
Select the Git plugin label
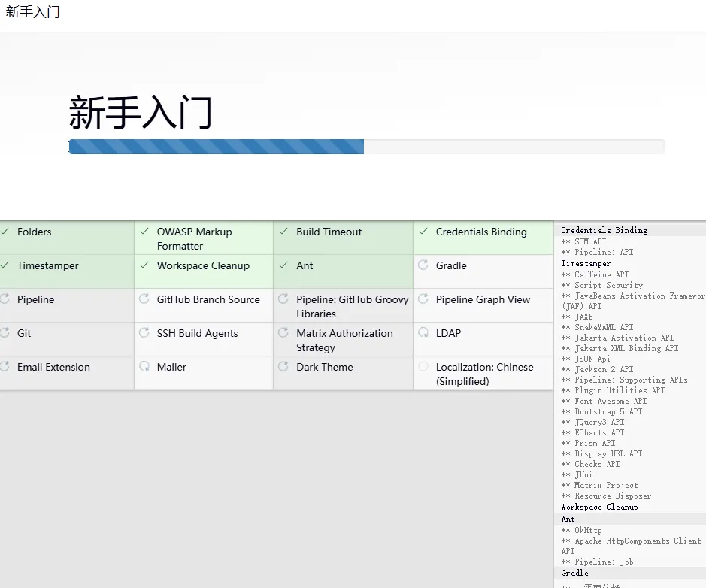(24, 333)
